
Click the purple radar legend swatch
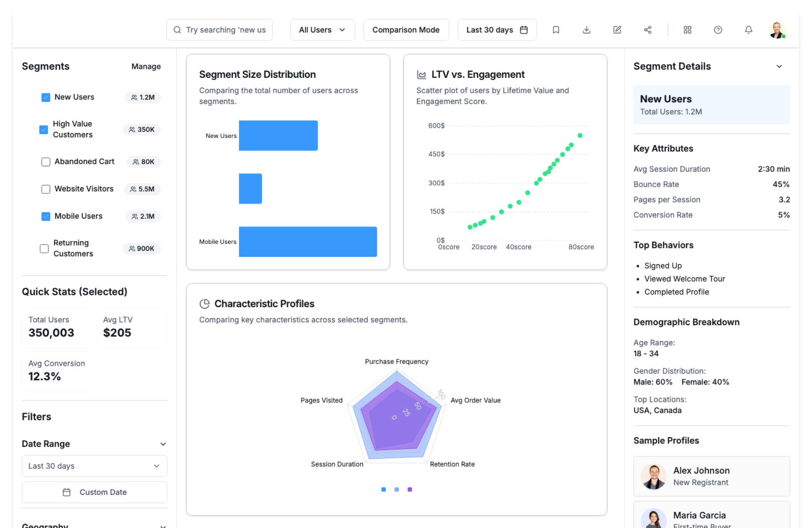click(409, 489)
